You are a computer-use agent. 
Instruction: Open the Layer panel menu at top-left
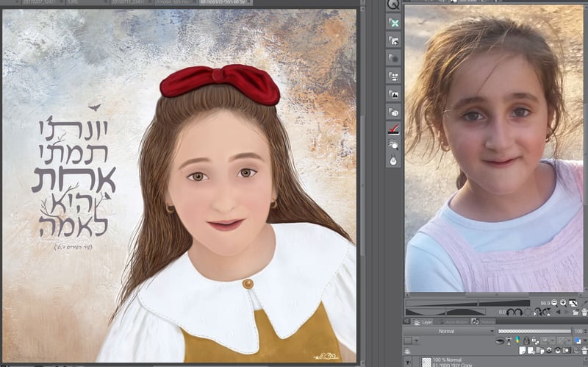407,321
